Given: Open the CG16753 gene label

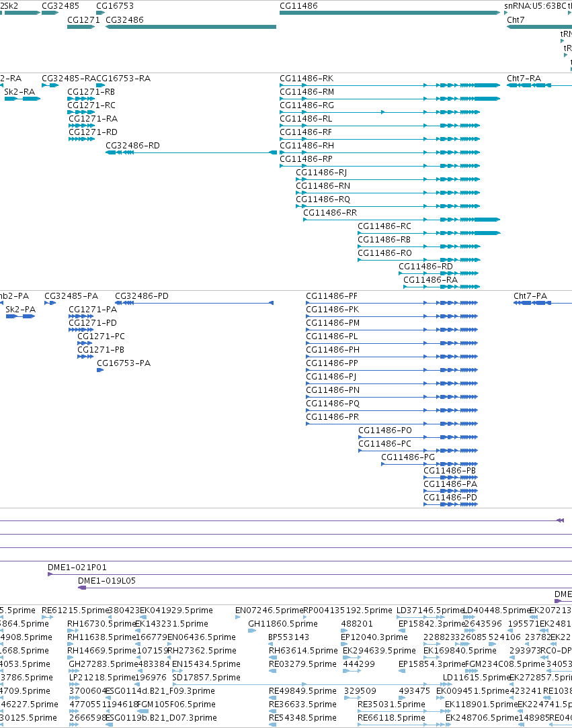Looking at the screenshot, I should click(x=115, y=6).
